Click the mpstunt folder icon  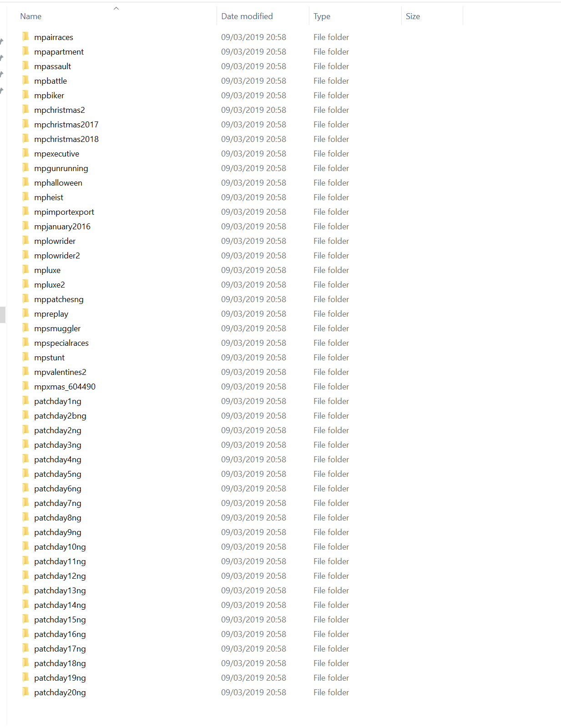pos(26,357)
